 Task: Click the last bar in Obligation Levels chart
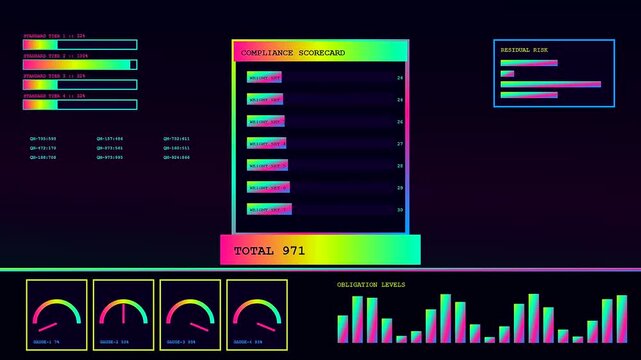point(622,319)
